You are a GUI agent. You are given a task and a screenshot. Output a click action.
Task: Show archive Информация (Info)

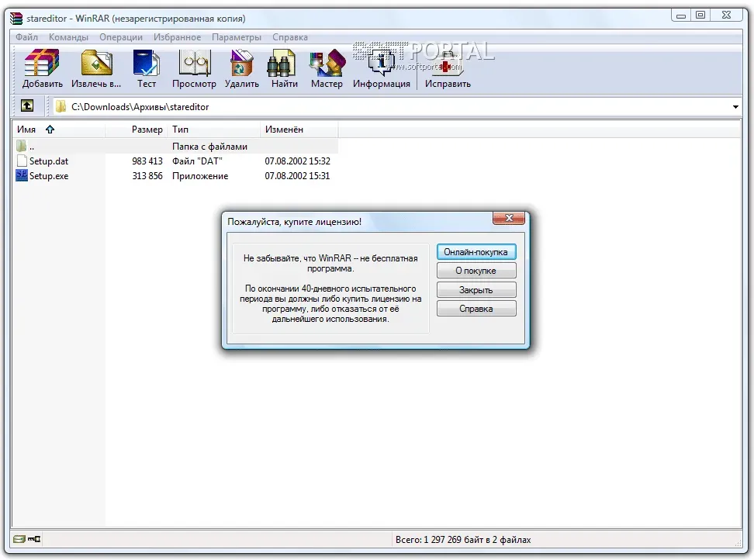(382, 68)
